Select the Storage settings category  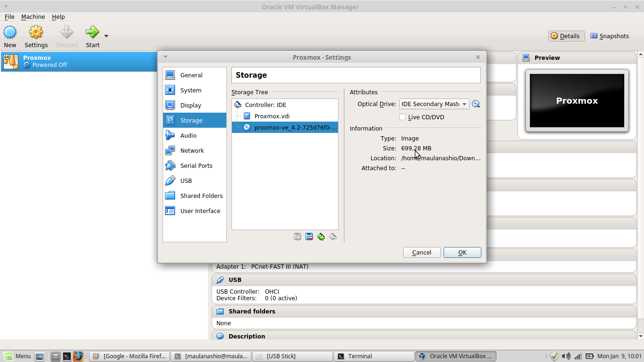pos(195,120)
